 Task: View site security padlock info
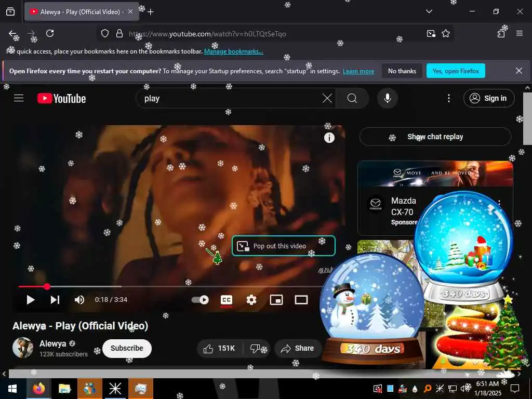tap(119, 34)
